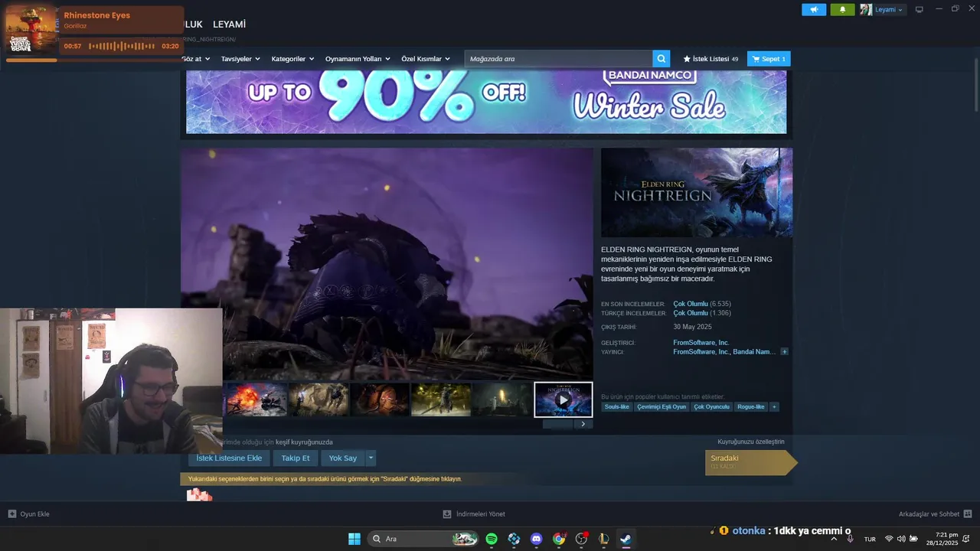Viewport: 980px width, 551px height.
Task: Open the Sepet cart button
Action: [x=769, y=59]
